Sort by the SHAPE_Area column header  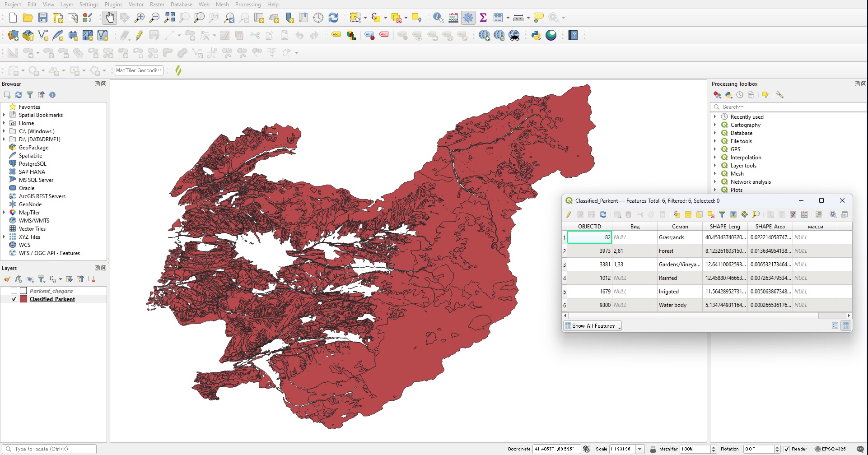coord(770,227)
